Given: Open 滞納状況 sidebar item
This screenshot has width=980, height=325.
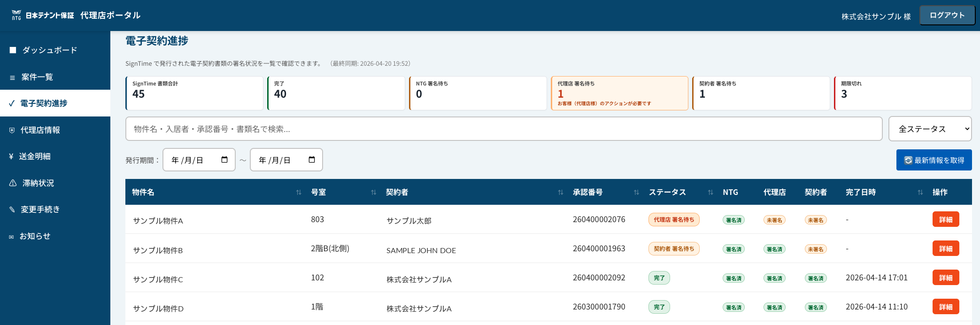Looking at the screenshot, I should (55, 183).
